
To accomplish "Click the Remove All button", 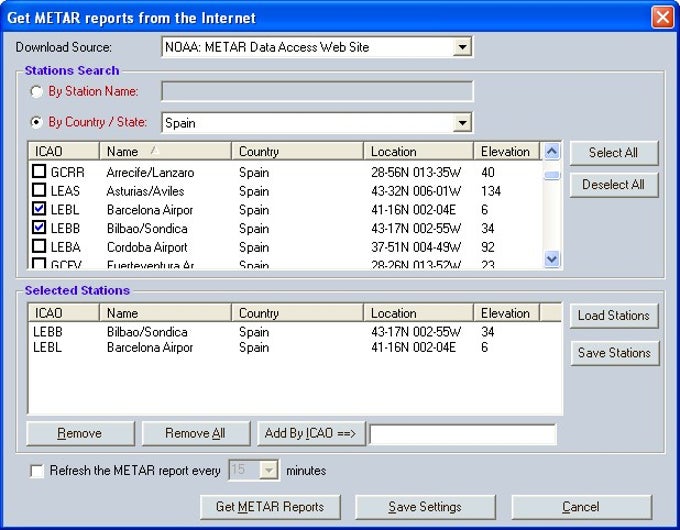I will tap(196, 433).
